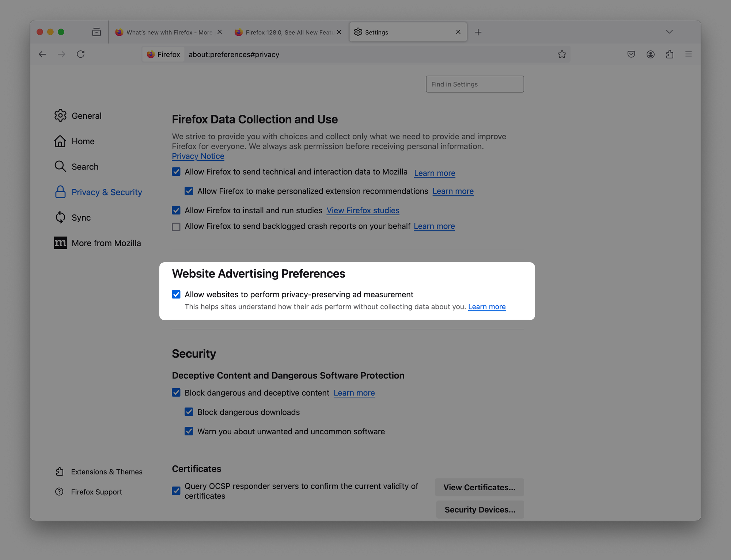This screenshot has height=560, width=731.
Task: Click the Sync arrows icon
Action: (60, 217)
